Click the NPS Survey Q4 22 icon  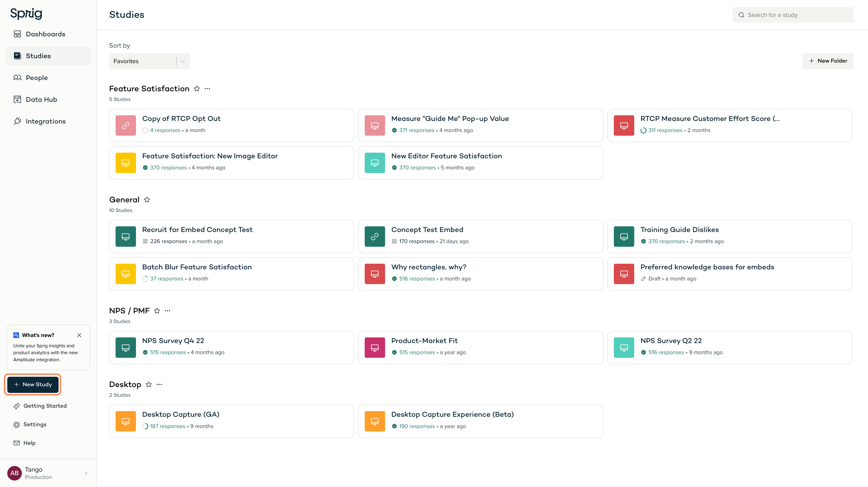[126, 347]
